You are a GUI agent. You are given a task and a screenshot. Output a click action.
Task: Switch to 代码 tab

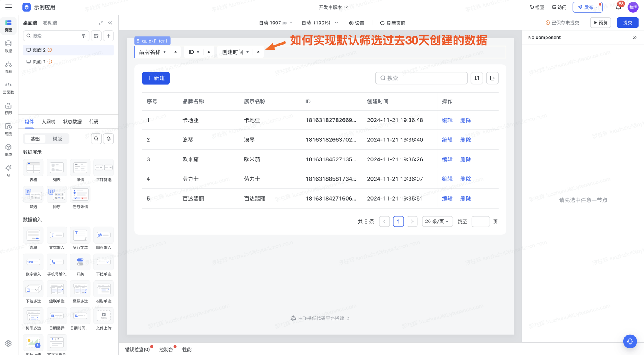coord(94,122)
